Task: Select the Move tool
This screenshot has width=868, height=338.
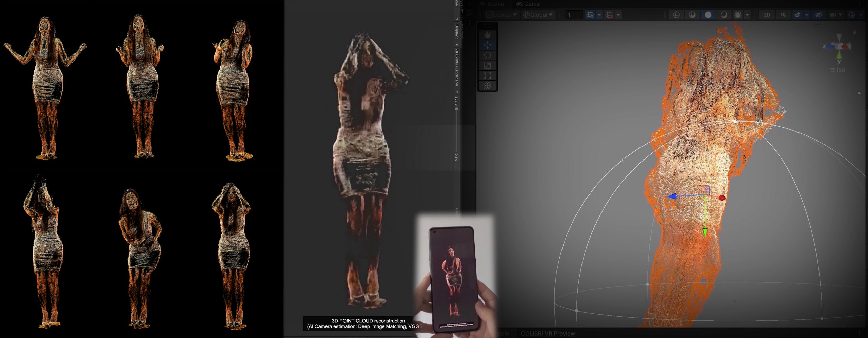Action: click(487, 45)
